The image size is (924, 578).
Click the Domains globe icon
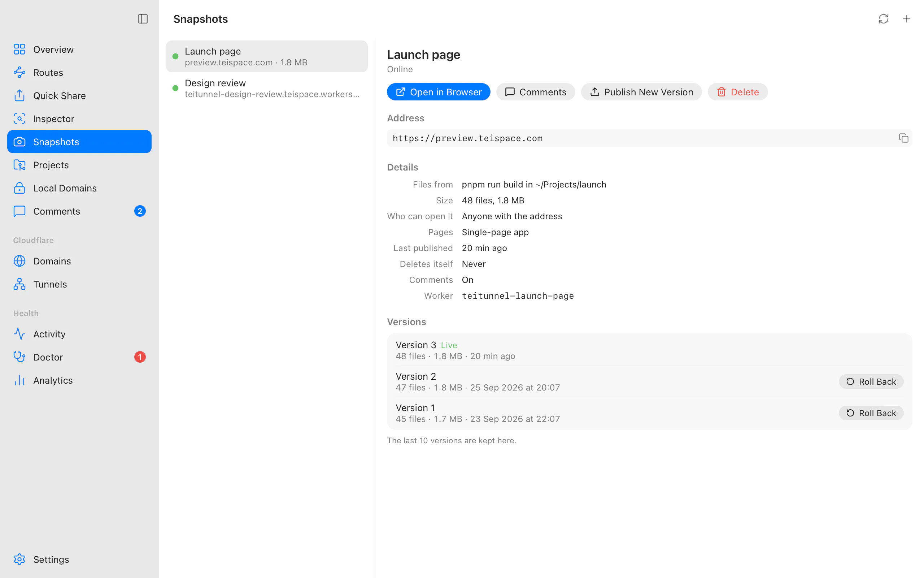(19, 261)
